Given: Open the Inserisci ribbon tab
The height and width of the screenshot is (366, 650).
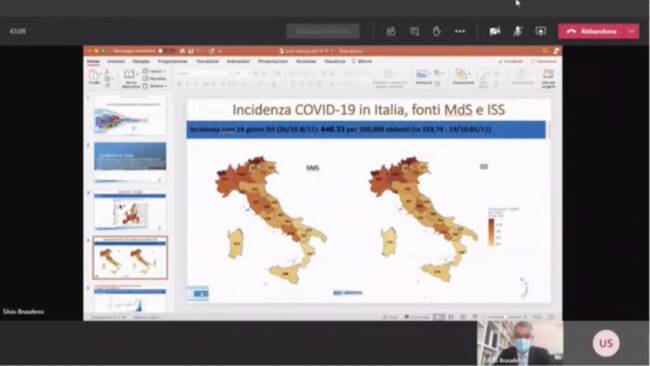Looking at the screenshot, I should (116, 61).
